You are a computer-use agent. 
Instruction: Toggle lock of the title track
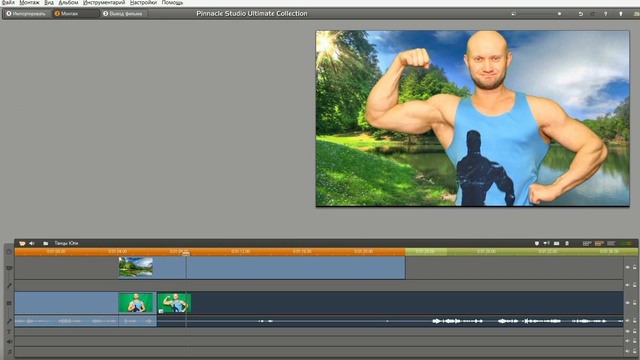point(635,331)
